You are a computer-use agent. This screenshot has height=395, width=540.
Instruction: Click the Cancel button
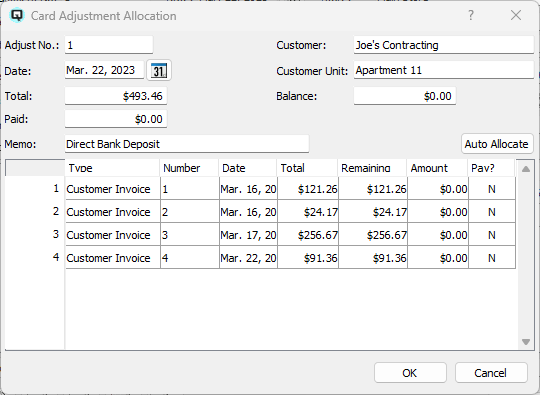(491, 373)
